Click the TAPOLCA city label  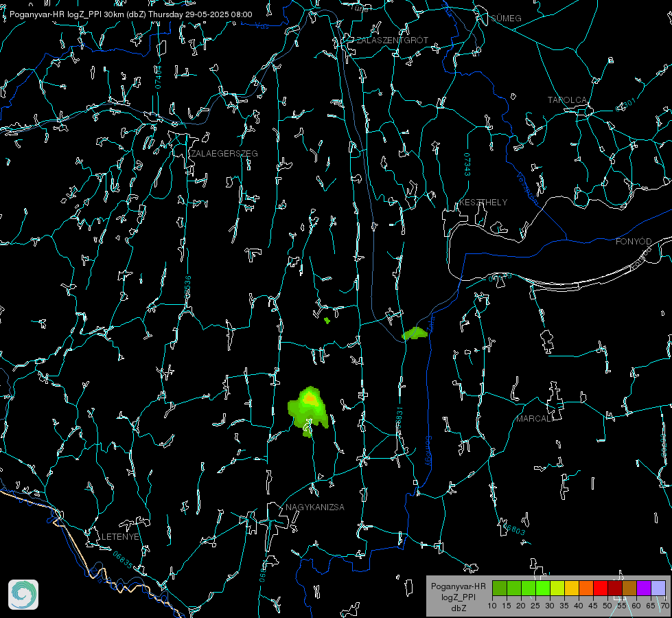click(567, 100)
